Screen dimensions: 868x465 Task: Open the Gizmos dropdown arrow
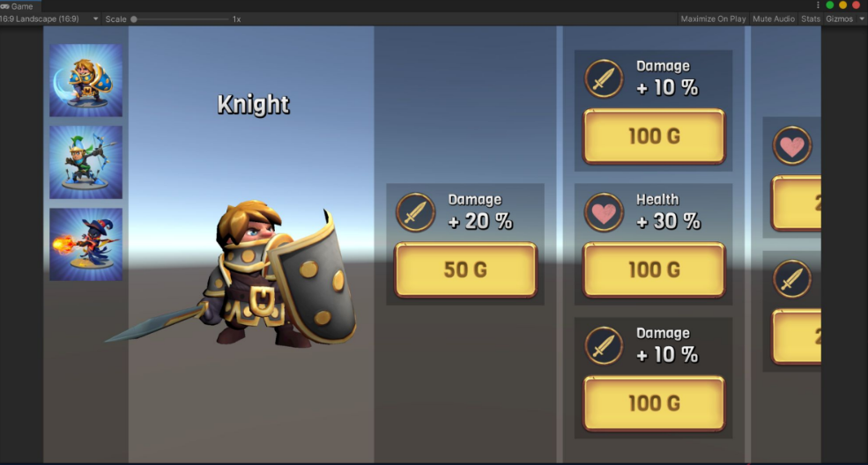tap(861, 18)
